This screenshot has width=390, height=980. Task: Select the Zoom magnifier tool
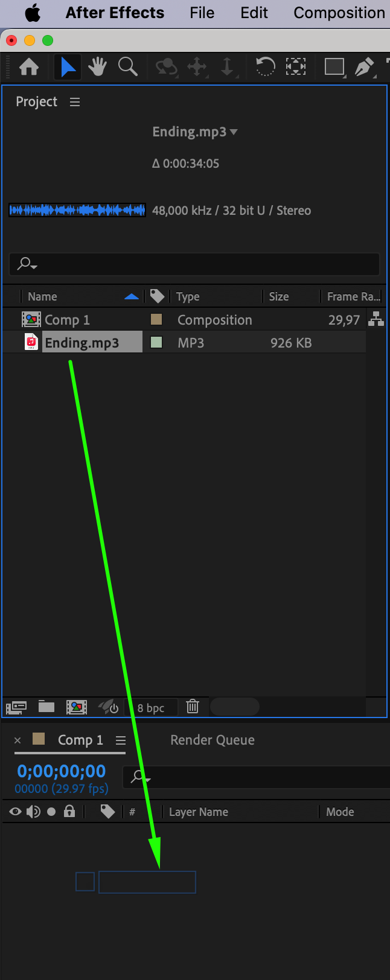pyautogui.click(x=127, y=66)
